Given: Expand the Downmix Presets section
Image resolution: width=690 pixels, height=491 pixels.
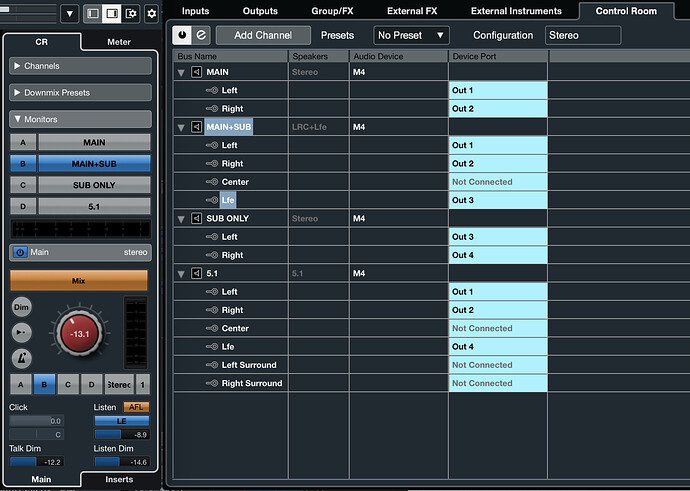Looking at the screenshot, I should coord(80,93).
